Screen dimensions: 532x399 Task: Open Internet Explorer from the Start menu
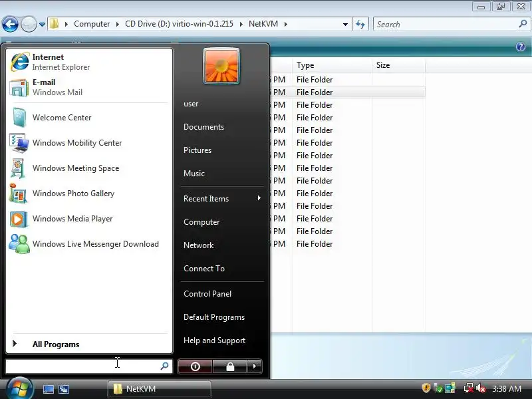tap(89, 62)
